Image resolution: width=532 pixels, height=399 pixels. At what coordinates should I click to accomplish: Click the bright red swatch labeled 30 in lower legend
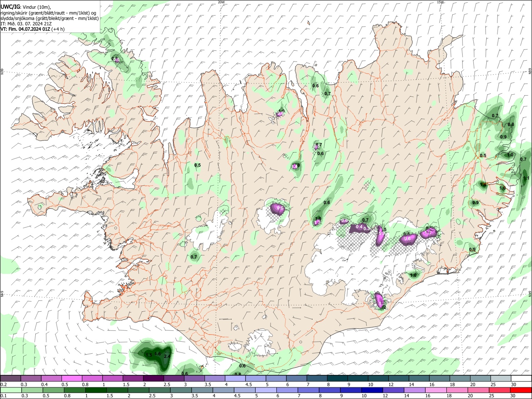[521, 390]
